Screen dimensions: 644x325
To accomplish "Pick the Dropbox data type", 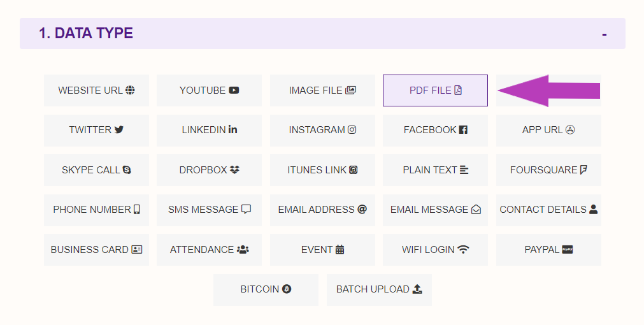I will 209,170.
